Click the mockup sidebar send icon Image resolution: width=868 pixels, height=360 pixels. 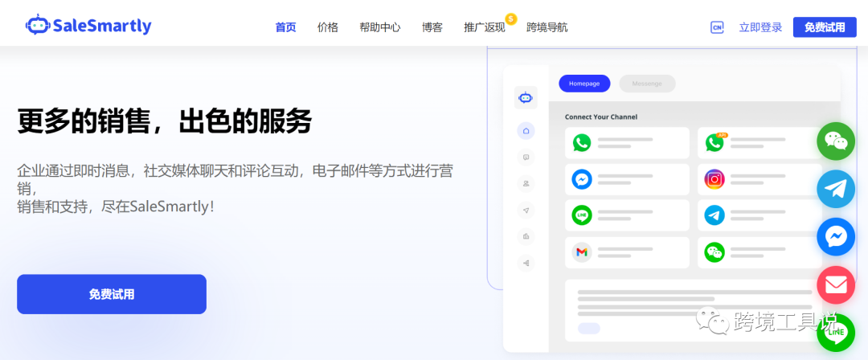click(x=526, y=210)
